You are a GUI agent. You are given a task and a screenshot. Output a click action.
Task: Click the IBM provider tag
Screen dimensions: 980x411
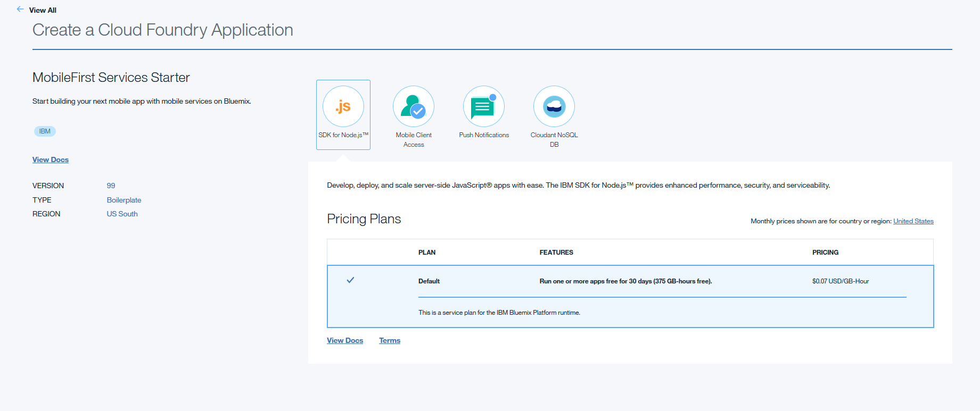(45, 131)
